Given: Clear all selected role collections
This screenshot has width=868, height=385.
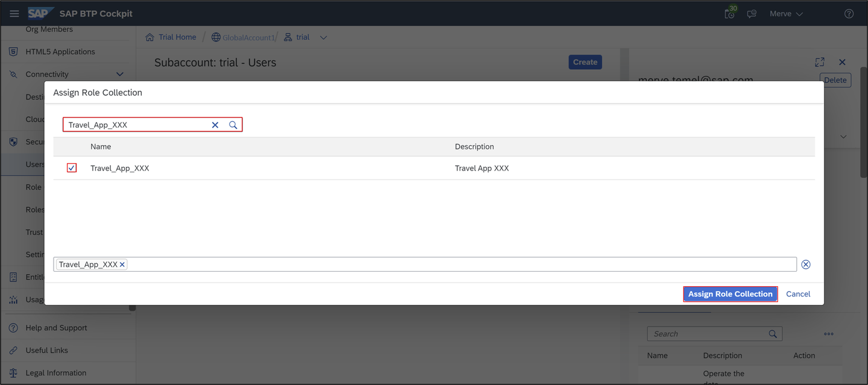Looking at the screenshot, I should pos(806,264).
